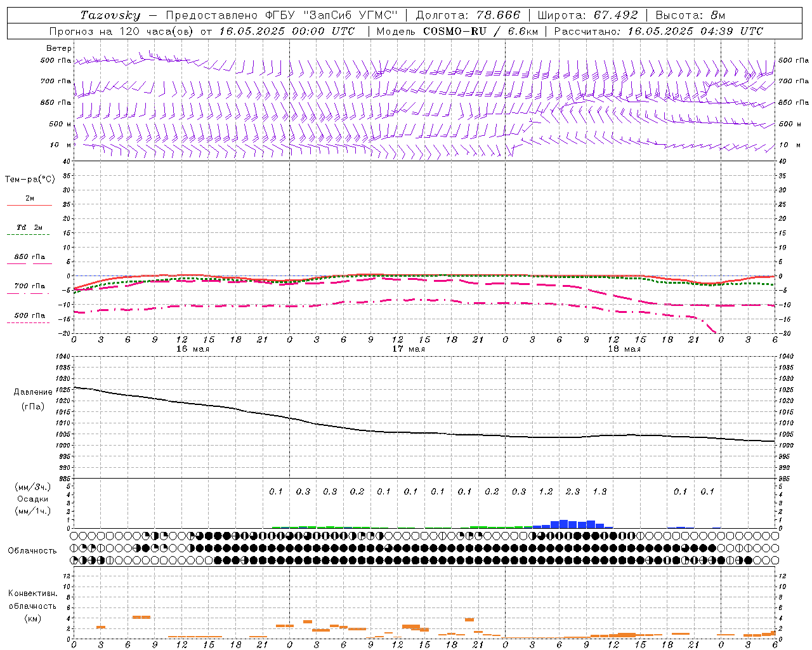Click the 1.2 precipitation amount value
812x650 pixels.
pyautogui.click(x=546, y=491)
